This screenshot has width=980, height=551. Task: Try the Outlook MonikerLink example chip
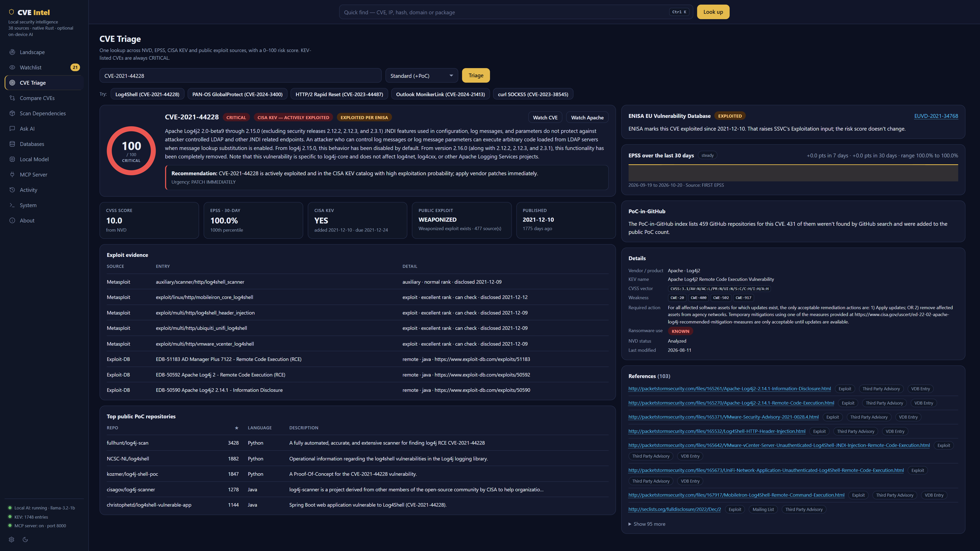click(x=440, y=94)
